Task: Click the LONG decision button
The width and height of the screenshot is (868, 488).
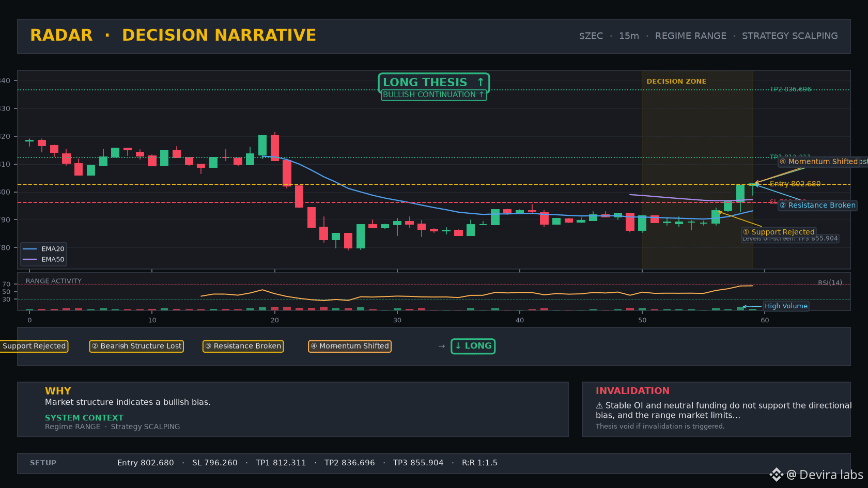Action: pos(473,346)
